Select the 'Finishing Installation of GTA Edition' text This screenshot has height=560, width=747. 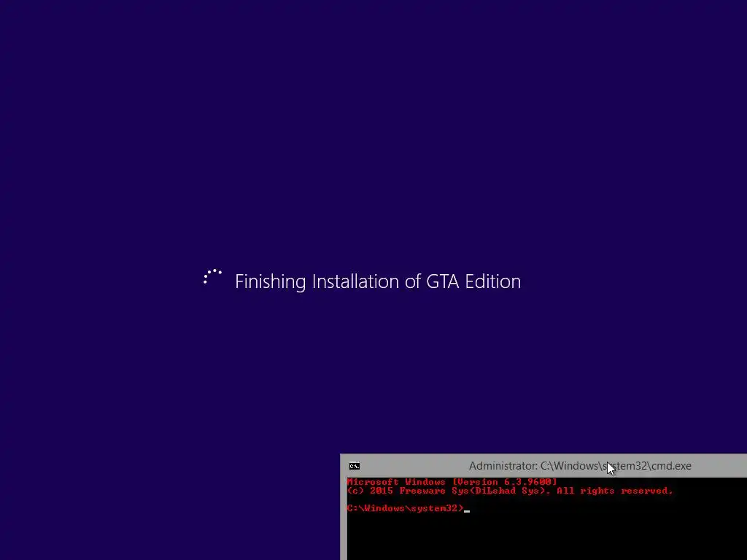(378, 281)
